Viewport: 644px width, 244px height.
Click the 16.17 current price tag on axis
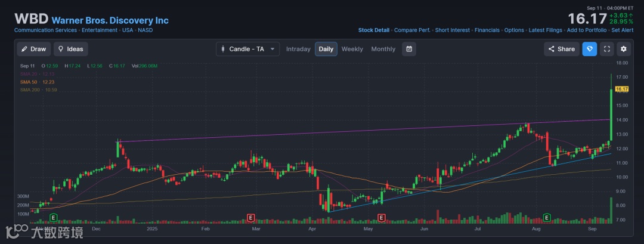pos(622,89)
